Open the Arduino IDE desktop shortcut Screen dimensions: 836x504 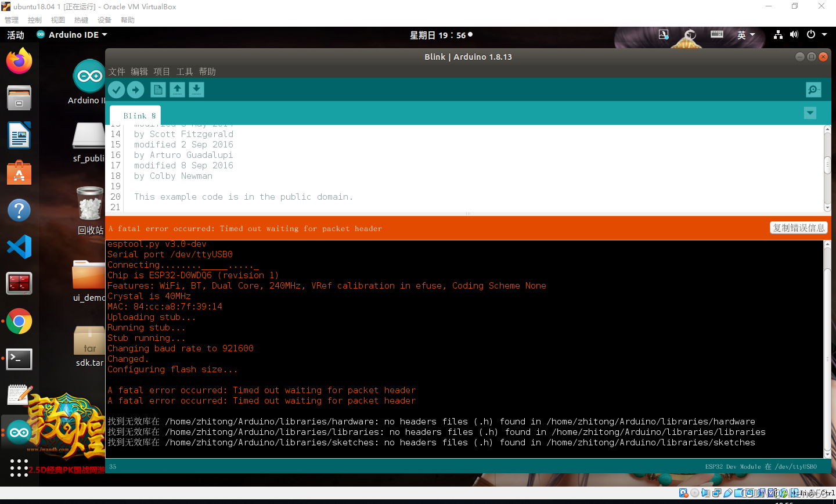(89, 82)
